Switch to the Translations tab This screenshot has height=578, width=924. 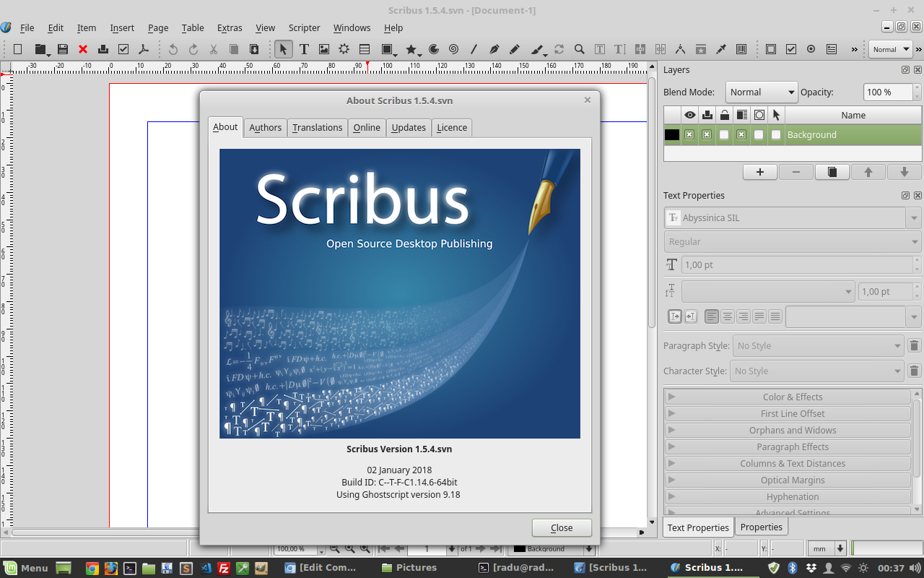318,127
